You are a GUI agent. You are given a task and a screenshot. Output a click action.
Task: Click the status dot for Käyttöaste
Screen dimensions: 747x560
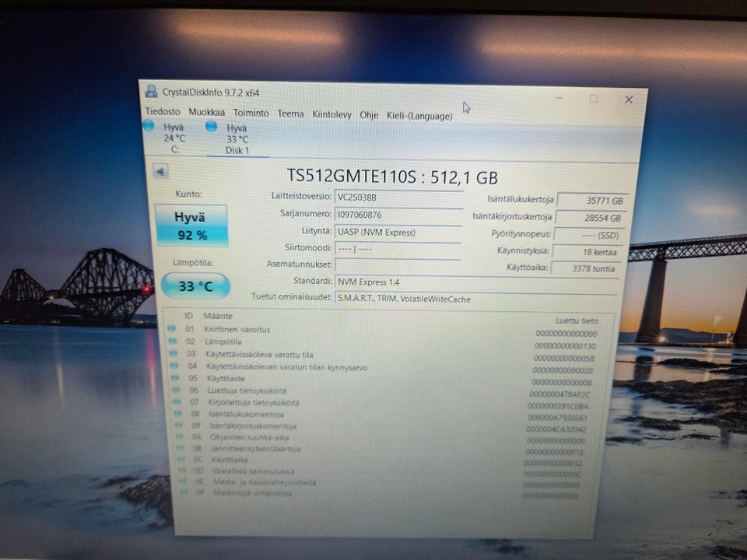point(175,378)
